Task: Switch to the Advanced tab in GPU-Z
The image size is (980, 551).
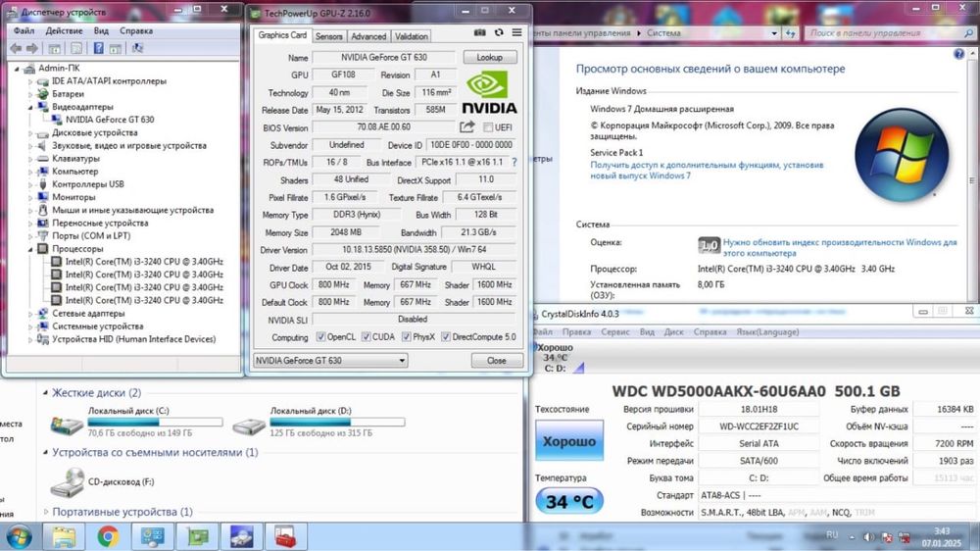Action: (368, 36)
